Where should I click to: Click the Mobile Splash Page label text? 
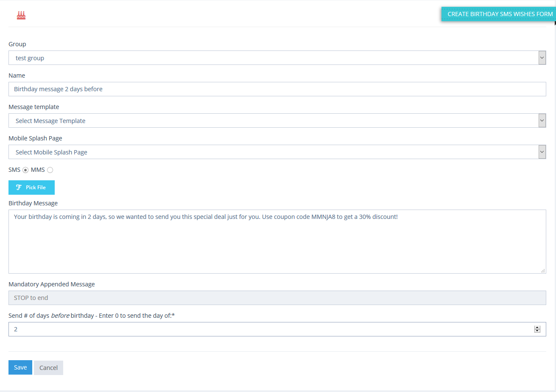(35, 138)
